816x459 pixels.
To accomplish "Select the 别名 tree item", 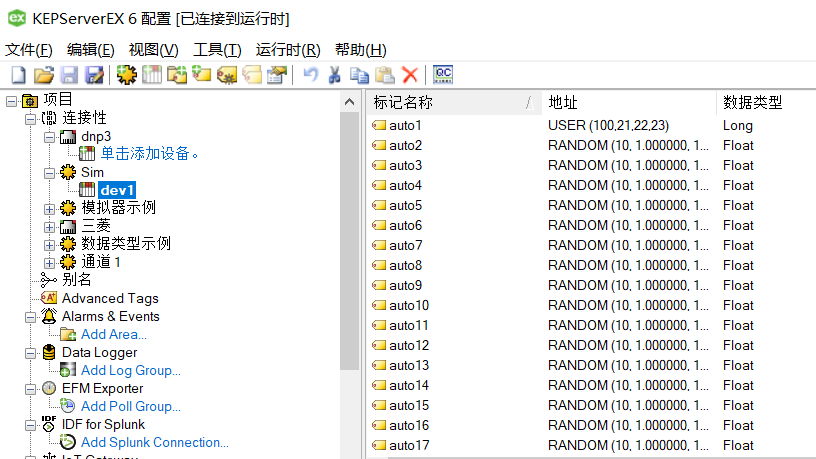I will click(x=76, y=280).
